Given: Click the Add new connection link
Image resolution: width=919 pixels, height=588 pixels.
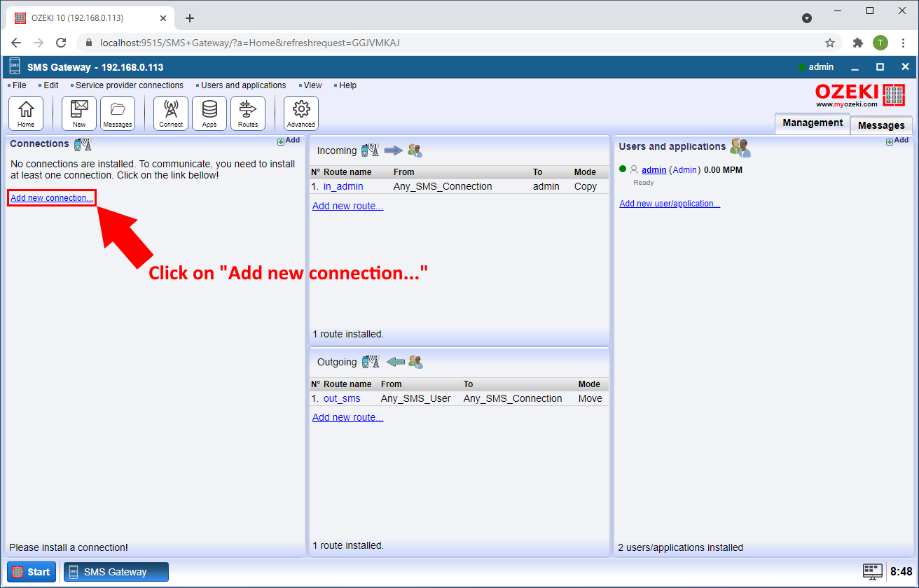Looking at the screenshot, I should click(52, 198).
